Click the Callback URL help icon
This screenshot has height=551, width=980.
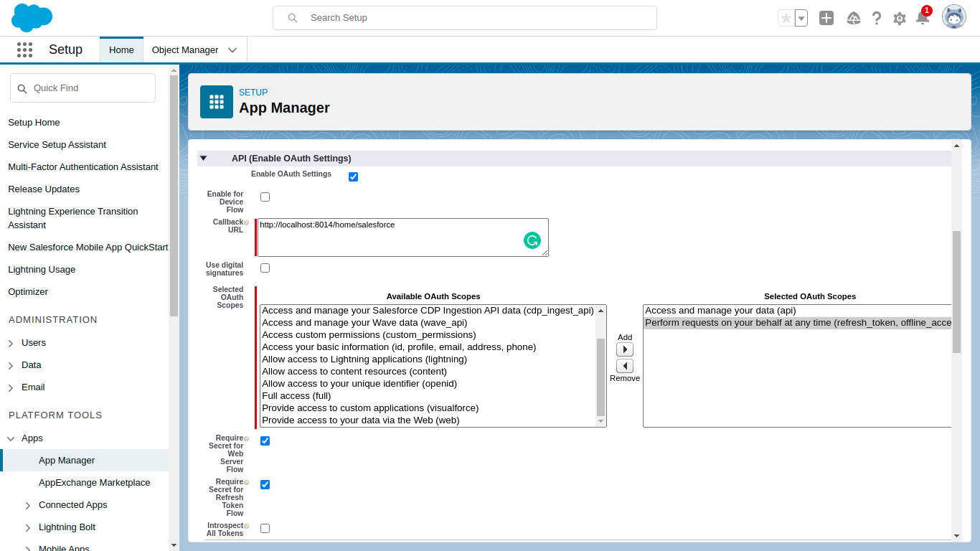click(247, 222)
